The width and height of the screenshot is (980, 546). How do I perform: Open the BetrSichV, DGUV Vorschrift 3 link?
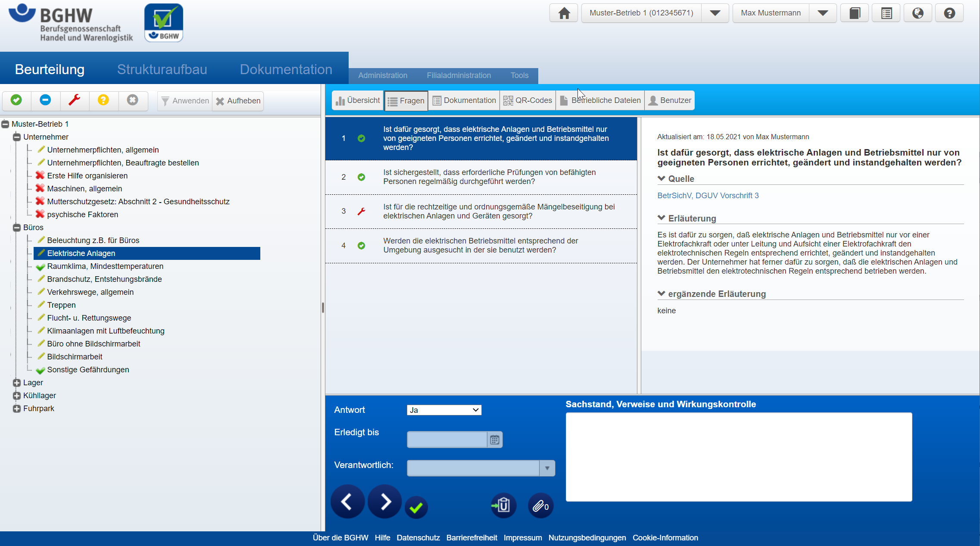(708, 196)
